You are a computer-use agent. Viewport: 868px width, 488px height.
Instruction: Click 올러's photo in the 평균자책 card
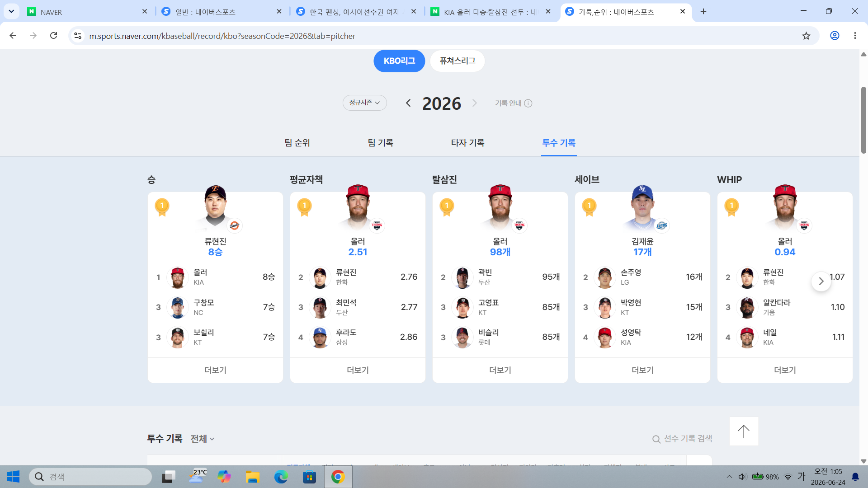(358, 208)
